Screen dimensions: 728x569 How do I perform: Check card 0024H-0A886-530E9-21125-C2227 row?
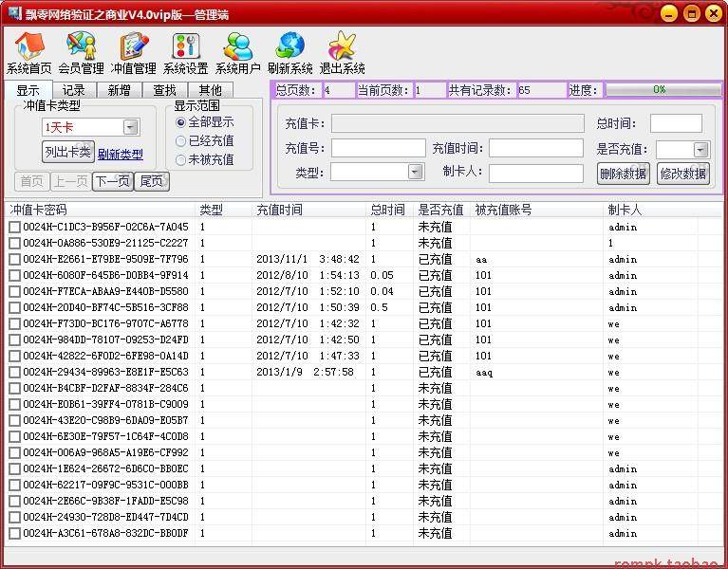[x=15, y=243]
